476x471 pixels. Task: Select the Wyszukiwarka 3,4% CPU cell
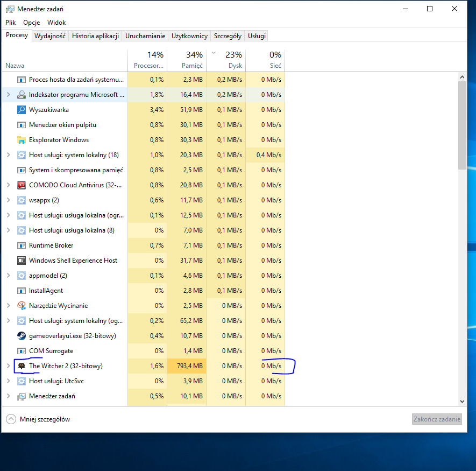coord(147,110)
